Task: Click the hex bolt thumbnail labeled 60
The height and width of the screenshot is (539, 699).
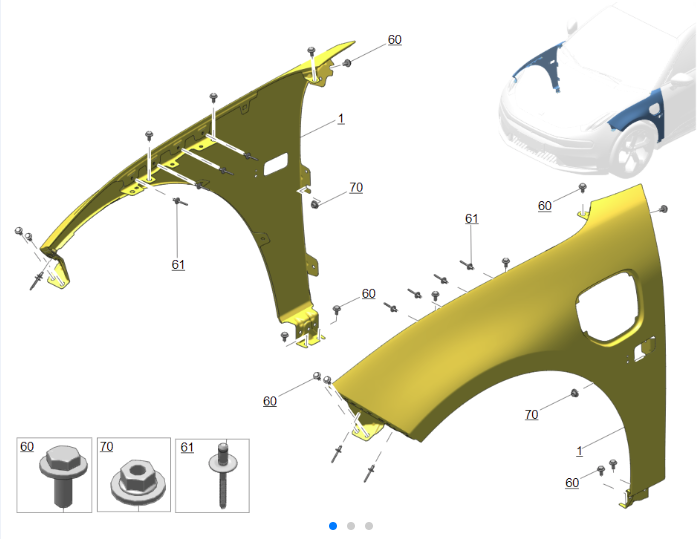Action: 54,475
